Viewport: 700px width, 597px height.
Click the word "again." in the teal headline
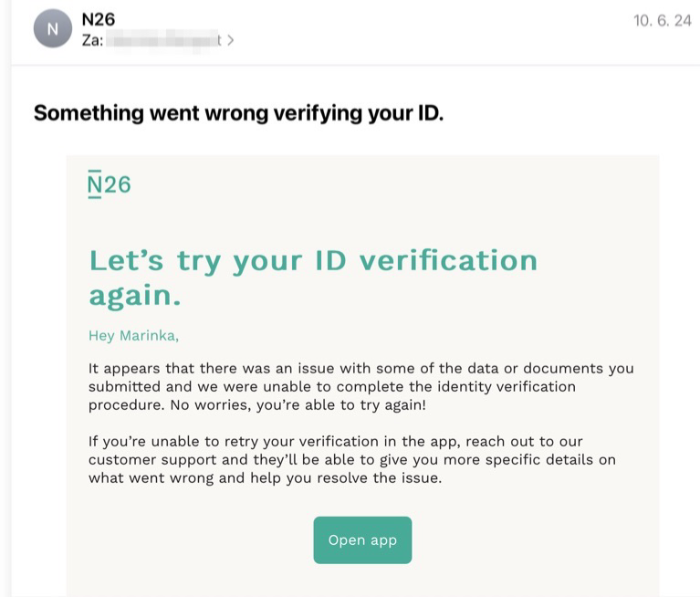pos(135,296)
